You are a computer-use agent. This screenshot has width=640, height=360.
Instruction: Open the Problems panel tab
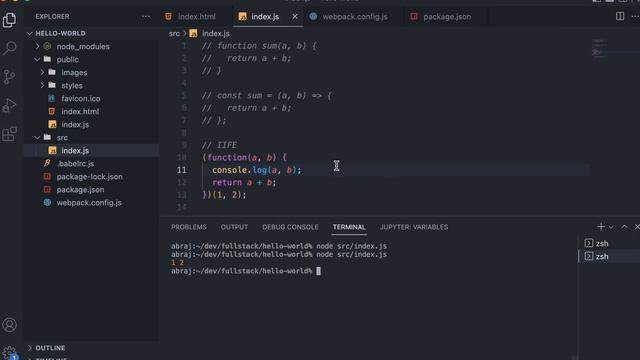(x=189, y=227)
